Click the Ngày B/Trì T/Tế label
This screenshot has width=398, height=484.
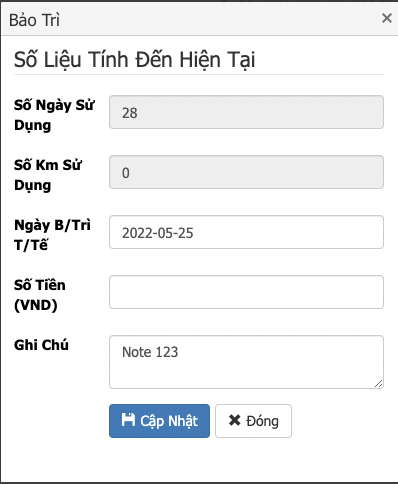point(52,235)
